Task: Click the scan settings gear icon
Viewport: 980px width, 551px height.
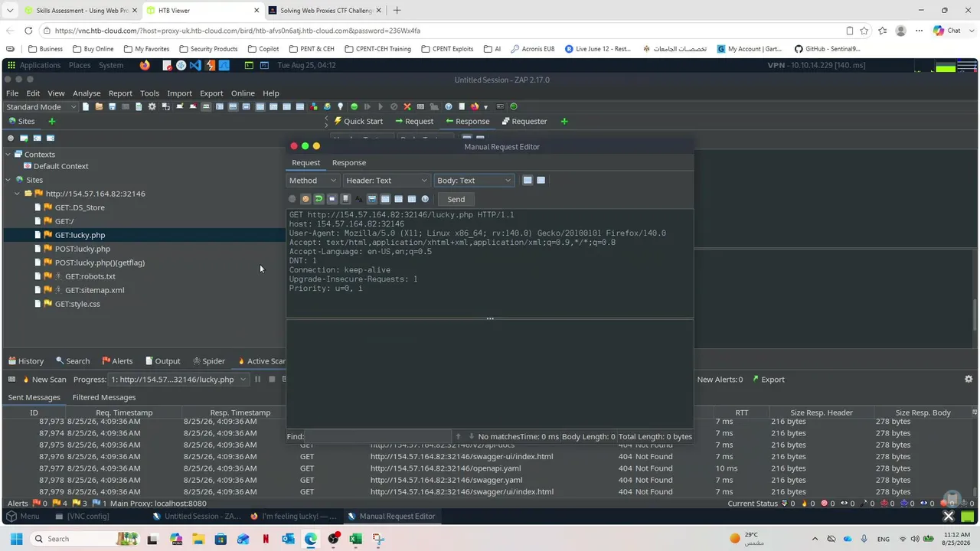Action: click(969, 380)
